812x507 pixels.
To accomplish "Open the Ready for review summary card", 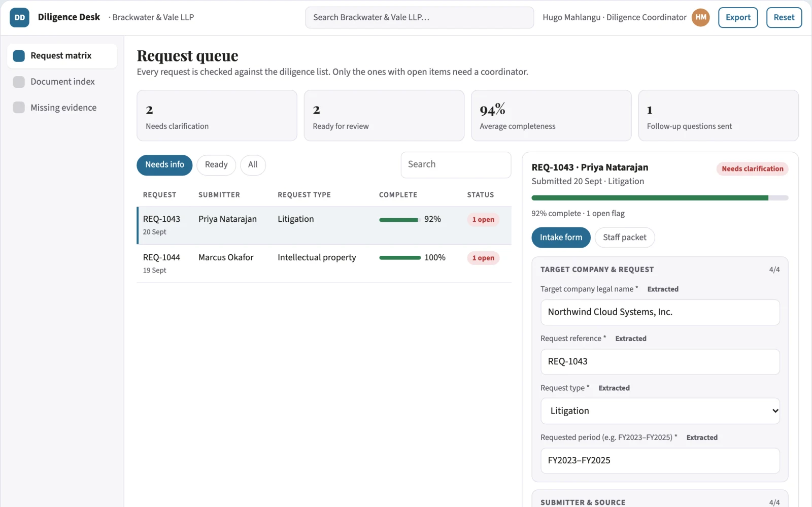I will pos(384,116).
